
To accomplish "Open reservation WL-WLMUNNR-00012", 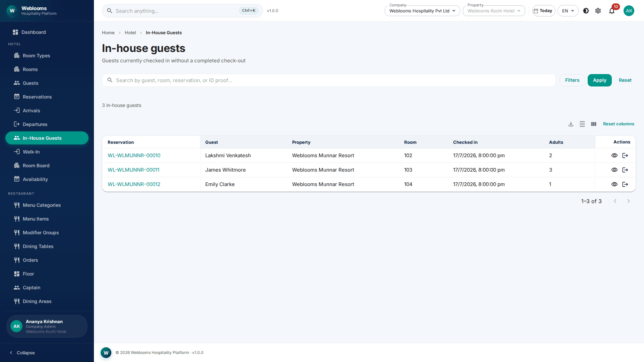I will click(x=134, y=184).
